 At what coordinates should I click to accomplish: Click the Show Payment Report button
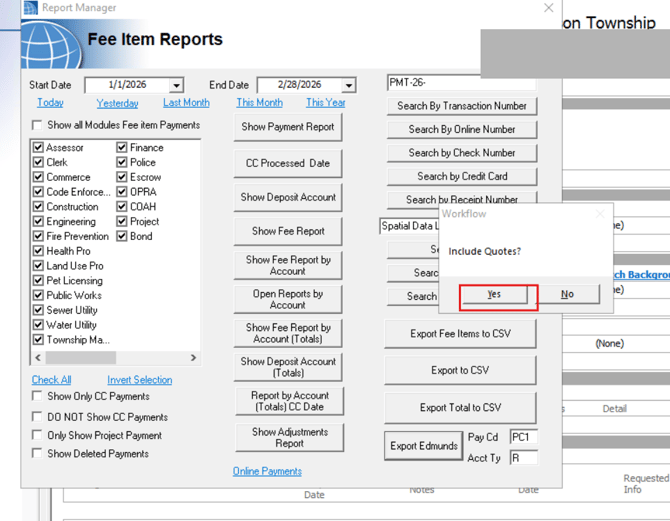pyautogui.click(x=288, y=127)
